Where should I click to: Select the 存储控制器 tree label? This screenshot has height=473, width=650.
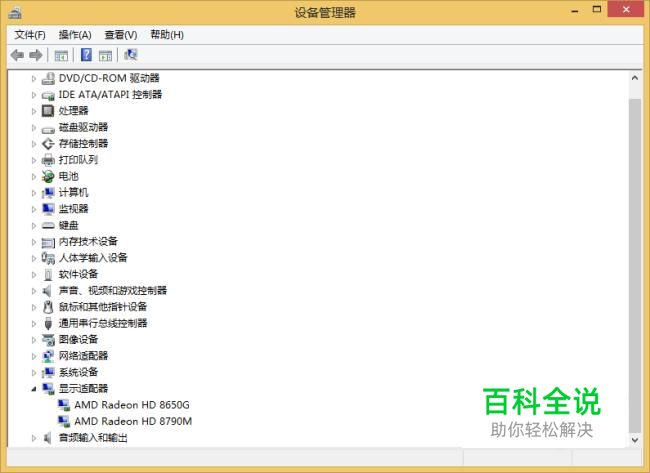(83, 144)
